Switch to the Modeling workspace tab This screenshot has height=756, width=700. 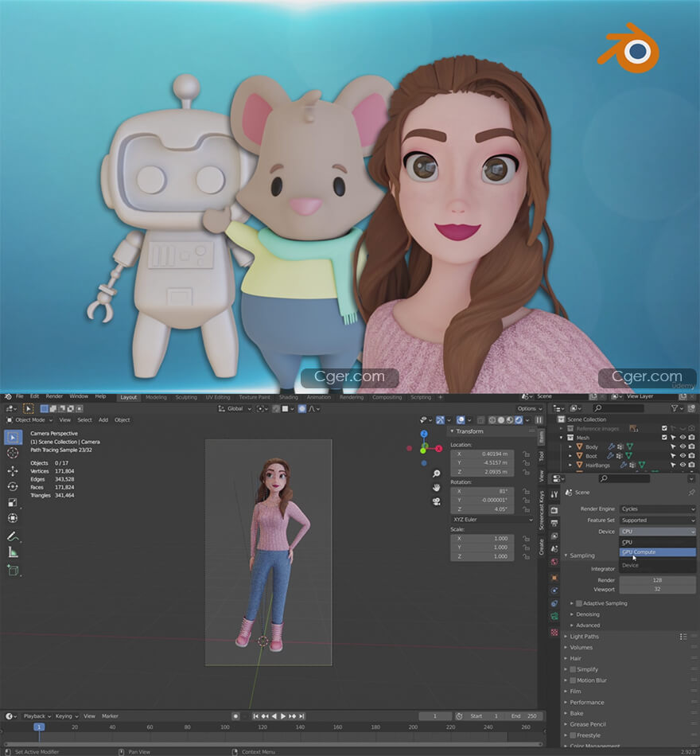point(156,397)
